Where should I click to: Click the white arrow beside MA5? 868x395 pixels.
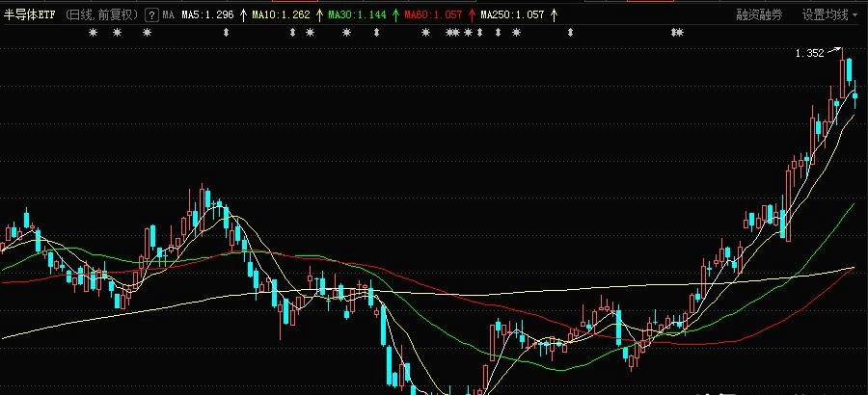(x=243, y=15)
